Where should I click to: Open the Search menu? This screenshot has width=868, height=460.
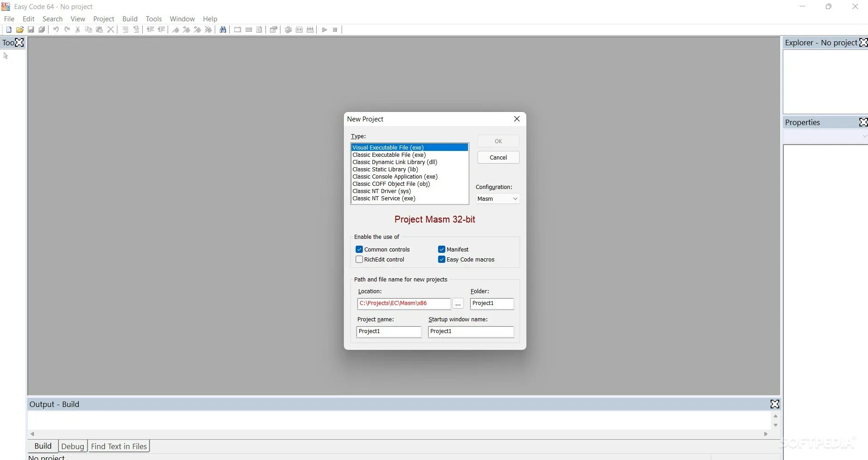(x=53, y=19)
